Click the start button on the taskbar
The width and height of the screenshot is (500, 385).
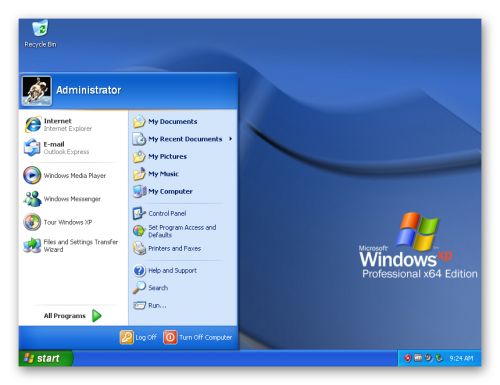tap(46, 358)
